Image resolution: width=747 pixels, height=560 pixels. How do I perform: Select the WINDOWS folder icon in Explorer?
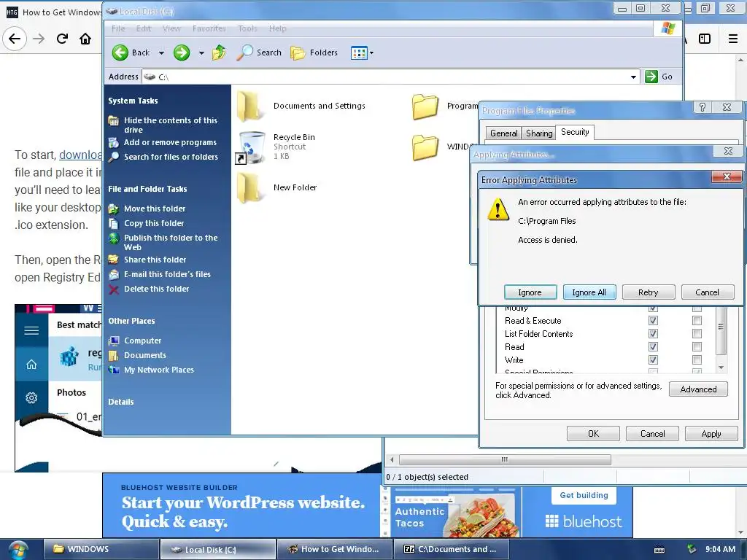(425, 147)
